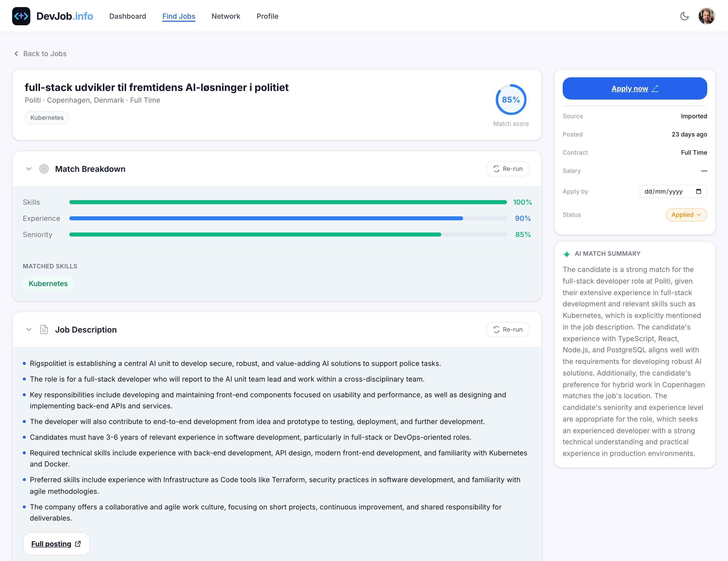This screenshot has height=561, width=728.
Task: Select the Find Jobs nav item
Action: [179, 16]
